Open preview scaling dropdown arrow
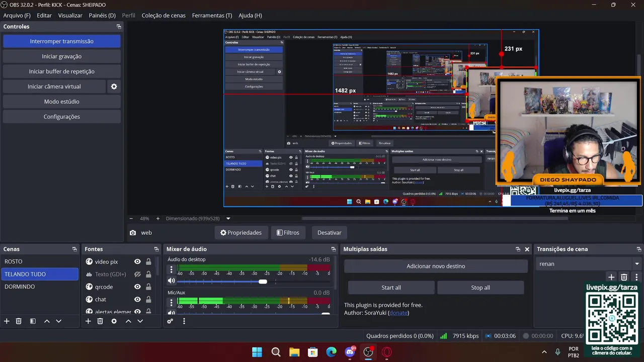This screenshot has width=644, height=362. (x=228, y=219)
